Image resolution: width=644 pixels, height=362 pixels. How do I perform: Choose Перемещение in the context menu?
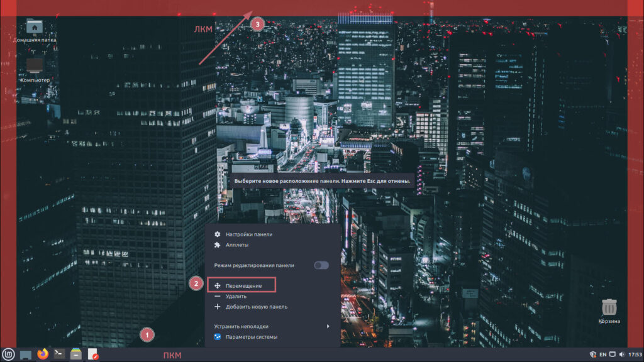243,286
